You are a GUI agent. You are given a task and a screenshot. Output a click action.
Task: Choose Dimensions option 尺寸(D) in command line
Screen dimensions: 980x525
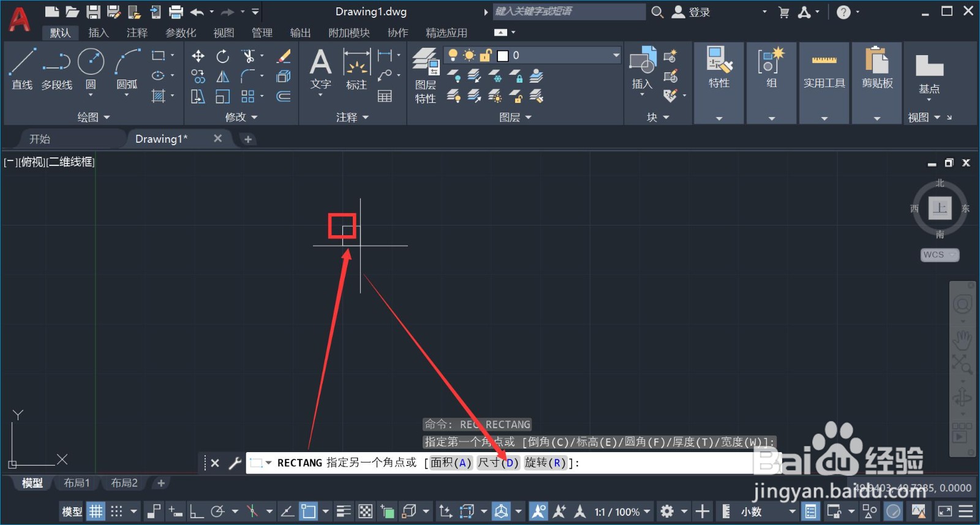(x=498, y=463)
